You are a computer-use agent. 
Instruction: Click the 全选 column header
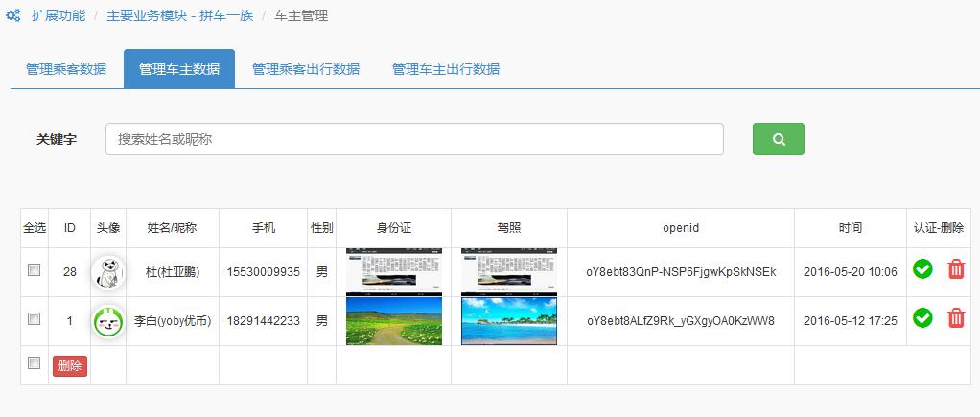click(x=35, y=228)
